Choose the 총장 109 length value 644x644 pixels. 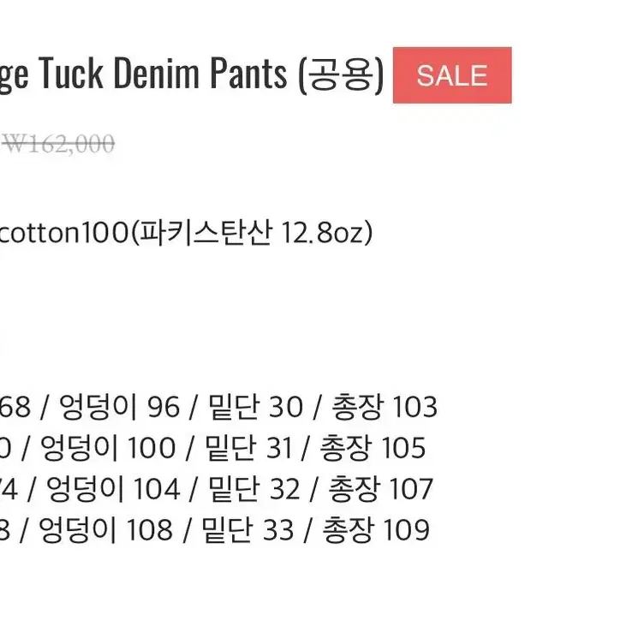[376, 529]
